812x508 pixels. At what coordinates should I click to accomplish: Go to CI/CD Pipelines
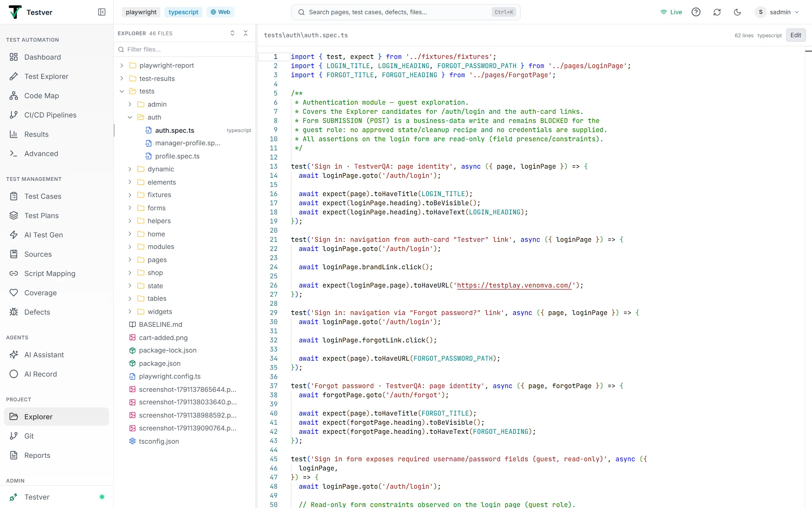tap(57, 115)
